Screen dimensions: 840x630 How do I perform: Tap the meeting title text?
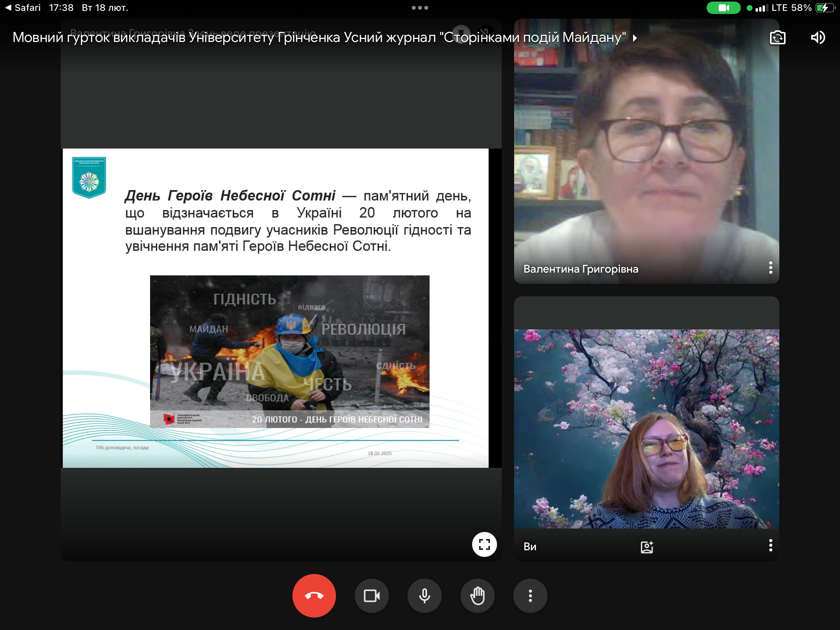pos(319,38)
